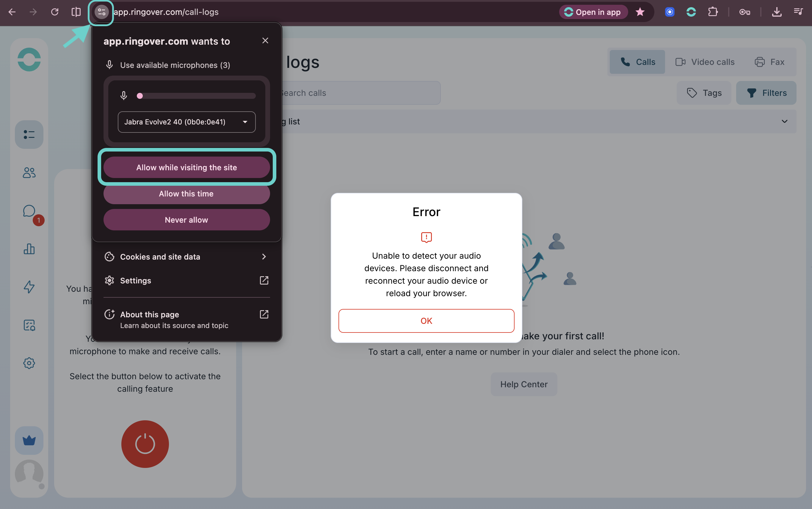The width and height of the screenshot is (812, 509).
Task: Expand Cookies and site data
Action: pos(187,257)
